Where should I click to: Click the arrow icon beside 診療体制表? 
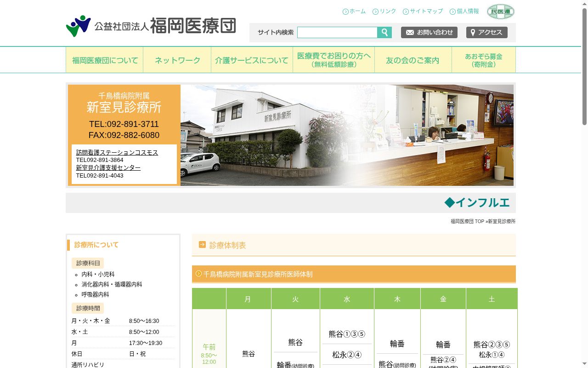[x=202, y=245]
